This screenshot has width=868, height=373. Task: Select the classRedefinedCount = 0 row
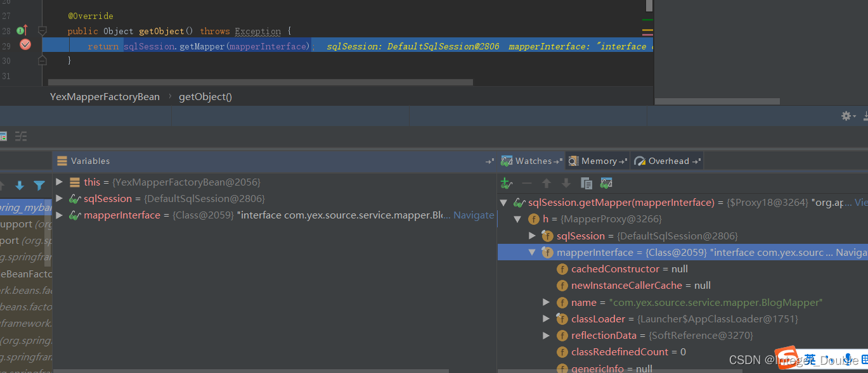[x=683, y=351]
